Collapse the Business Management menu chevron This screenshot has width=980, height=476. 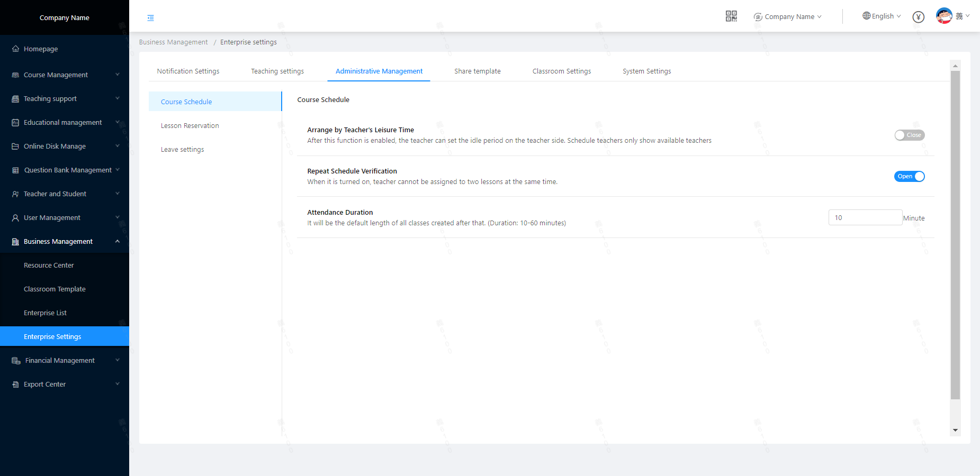tap(118, 242)
